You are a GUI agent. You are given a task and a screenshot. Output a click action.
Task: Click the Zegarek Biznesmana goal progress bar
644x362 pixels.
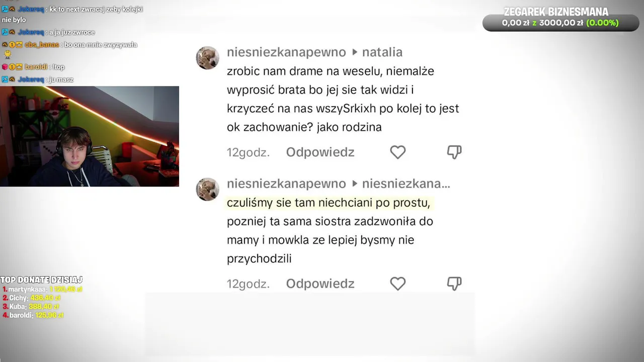pyautogui.click(x=560, y=23)
